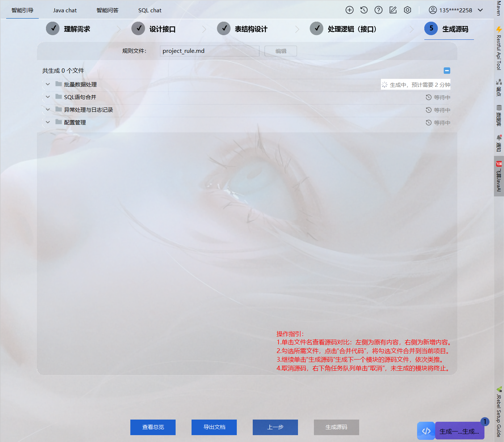Switch to the Java chat tab
Image resolution: width=504 pixels, height=442 pixels.
[x=65, y=10]
